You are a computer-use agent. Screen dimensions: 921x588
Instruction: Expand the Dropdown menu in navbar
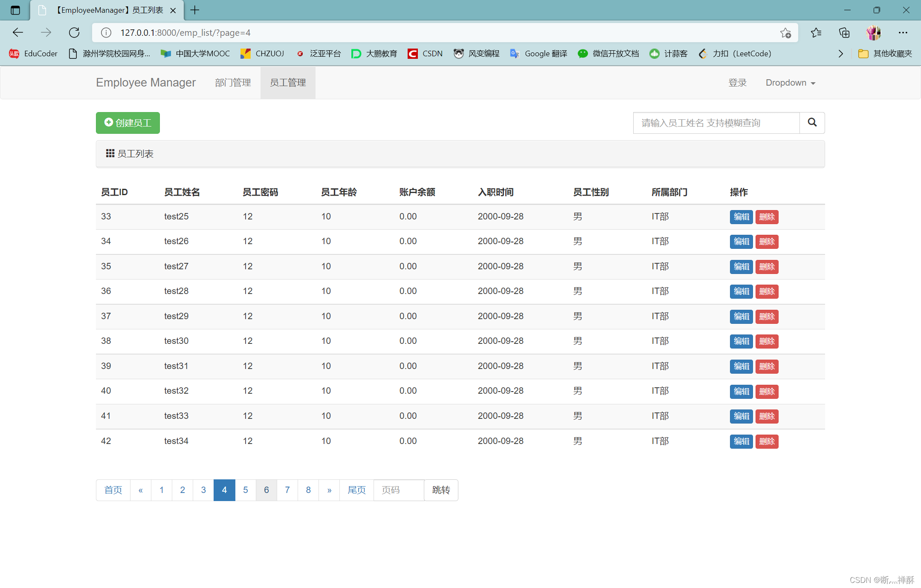point(791,83)
